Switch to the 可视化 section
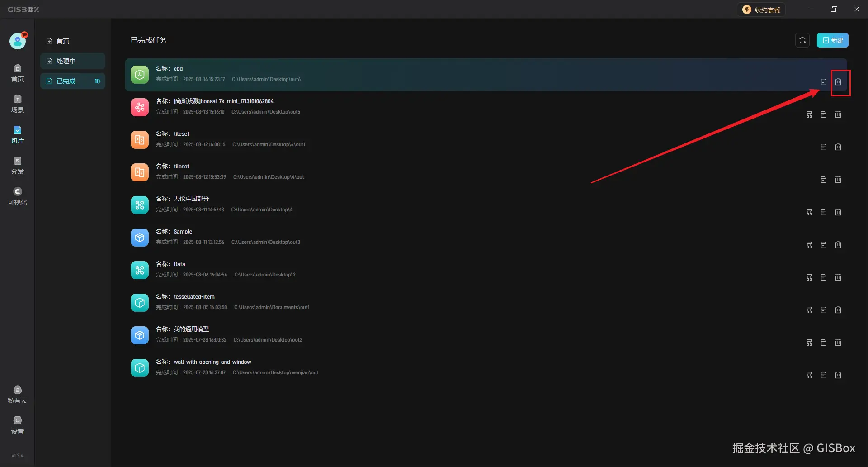Viewport: 868px width, 467px height. (x=17, y=196)
